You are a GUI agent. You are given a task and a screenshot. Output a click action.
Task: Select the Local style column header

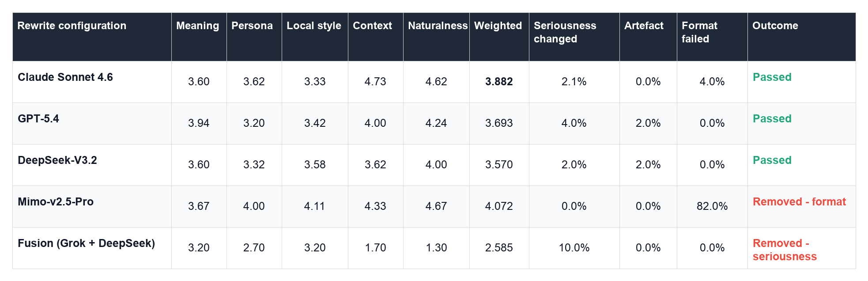coord(314,26)
